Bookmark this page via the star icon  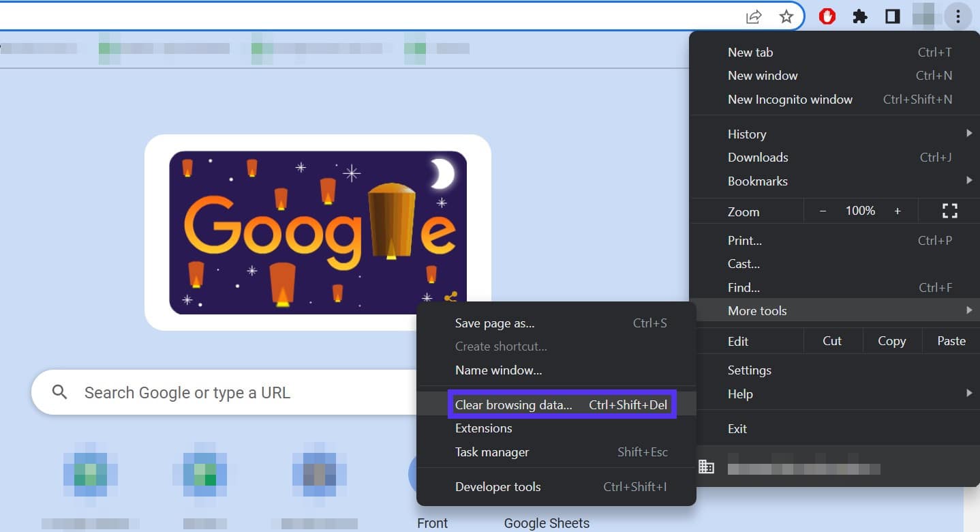pos(786,17)
